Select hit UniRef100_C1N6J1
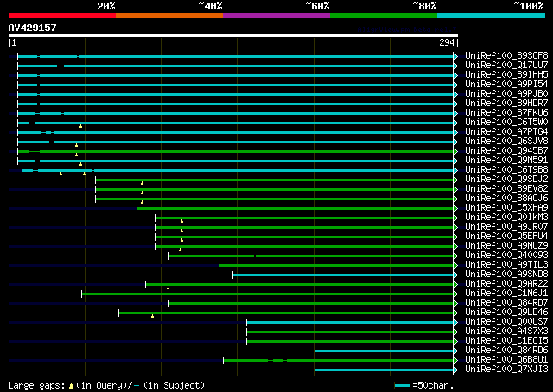This screenshot has height=392, width=553. tap(506, 294)
